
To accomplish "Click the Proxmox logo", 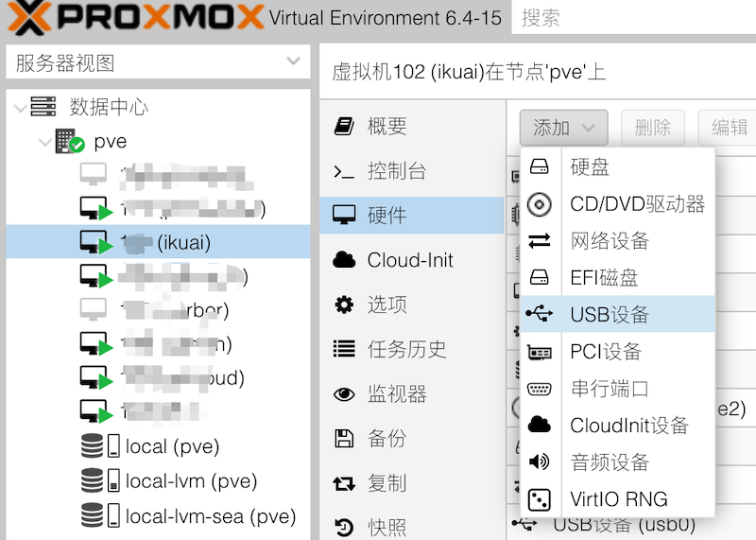I will [x=135, y=17].
